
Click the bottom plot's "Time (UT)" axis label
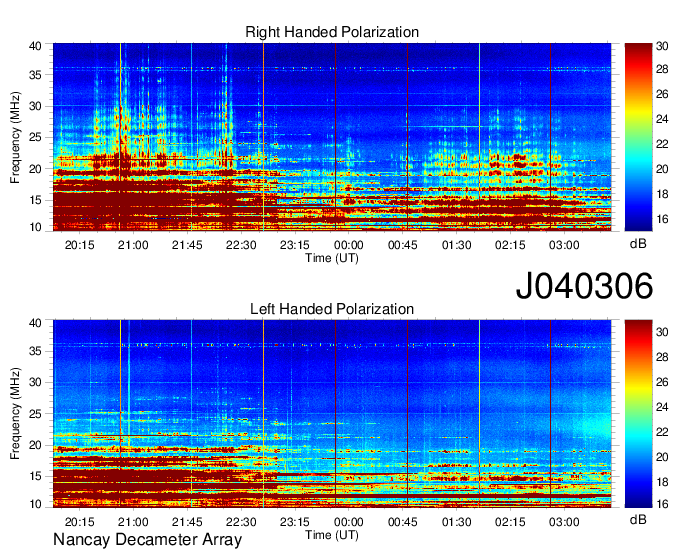(x=332, y=535)
